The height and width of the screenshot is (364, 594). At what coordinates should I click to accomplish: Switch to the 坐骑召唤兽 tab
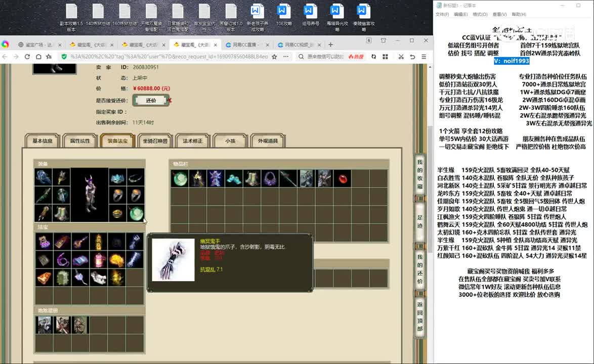[155, 141]
